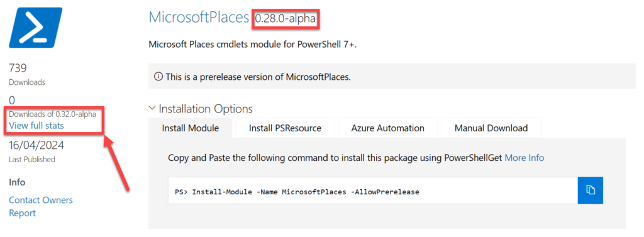
Task: Switch to the Install Module tab
Action: pyautogui.click(x=190, y=128)
